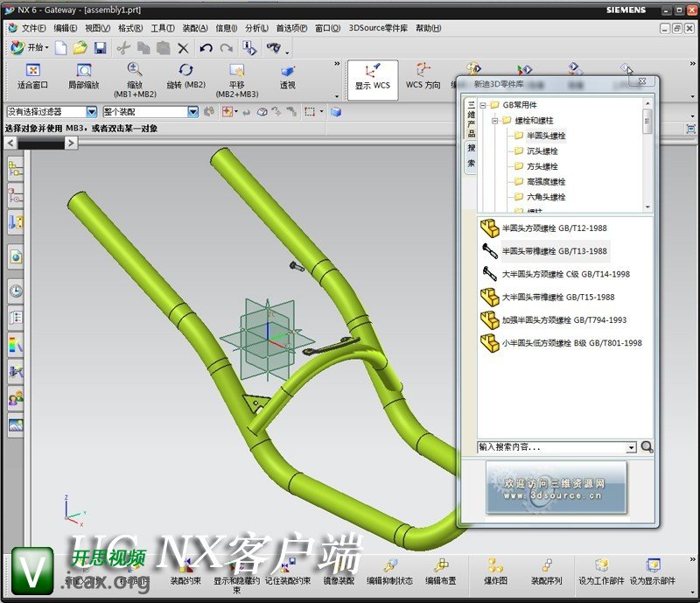
Task: Open the 装配(A) menu
Action: pos(195,28)
